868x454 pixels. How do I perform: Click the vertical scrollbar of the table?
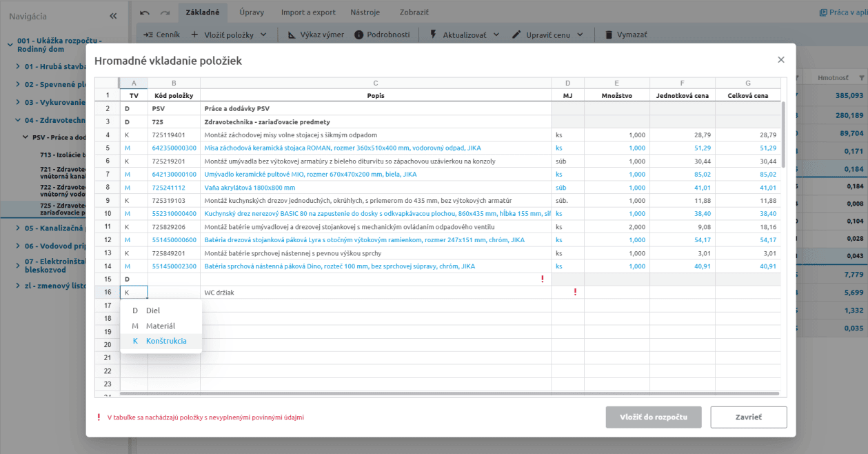pos(783,135)
